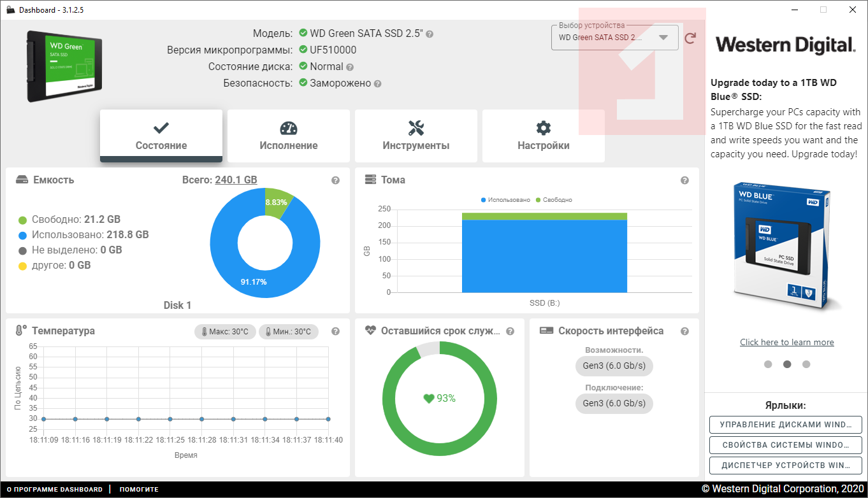Open help for Оставшийся срок службы panel

[x=510, y=331]
